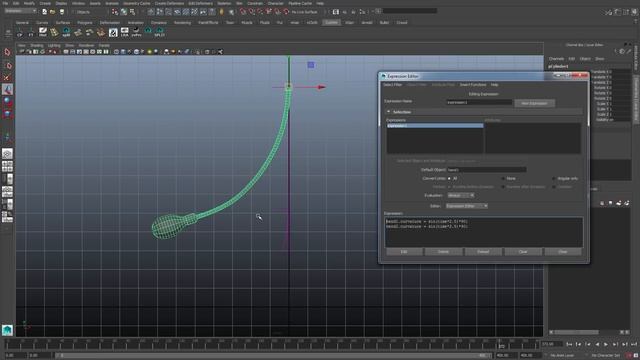Click the viewport panel's last toolbar icon
640x360 pixels.
click(220, 52)
